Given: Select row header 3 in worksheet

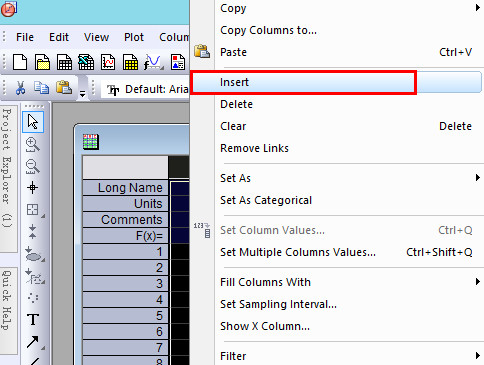Looking at the screenshot, I should [x=125, y=283].
